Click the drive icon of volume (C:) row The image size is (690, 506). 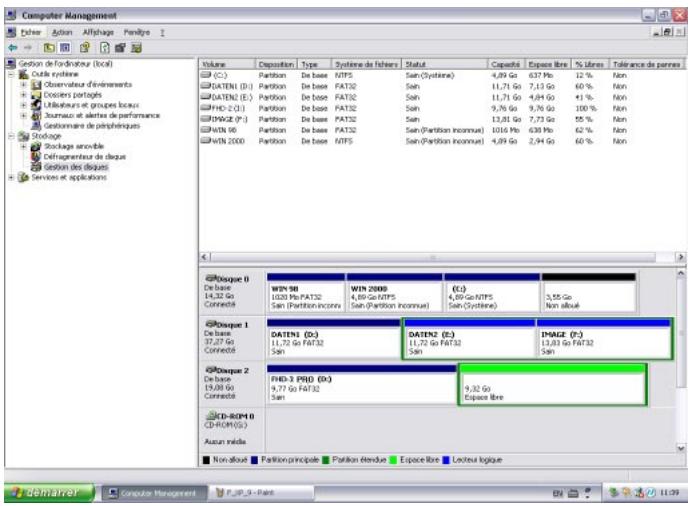[x=206, y=75]
